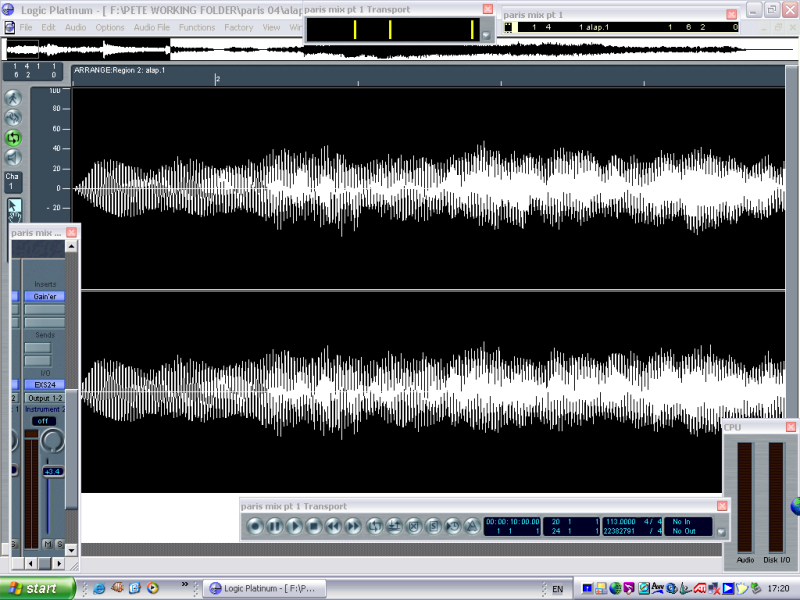
Task: Start playback with the Play button
Action: [293, 526]
